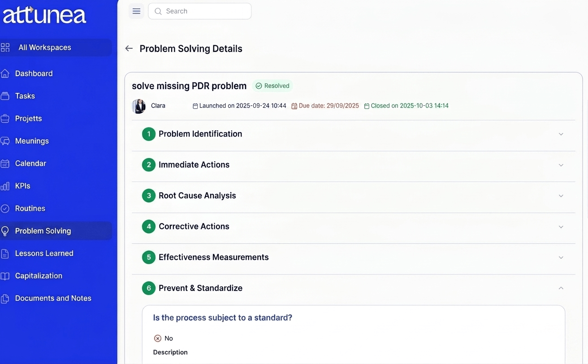Viewport: 588px width, 364px height.
Task: Click the Dashboard home icon
Action: point(5,73)
